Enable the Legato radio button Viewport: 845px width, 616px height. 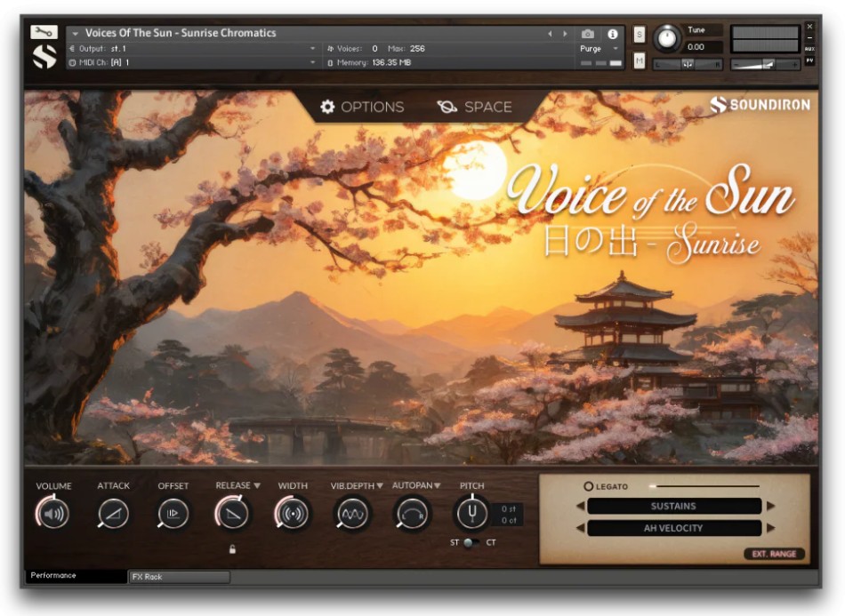(589, 486)
